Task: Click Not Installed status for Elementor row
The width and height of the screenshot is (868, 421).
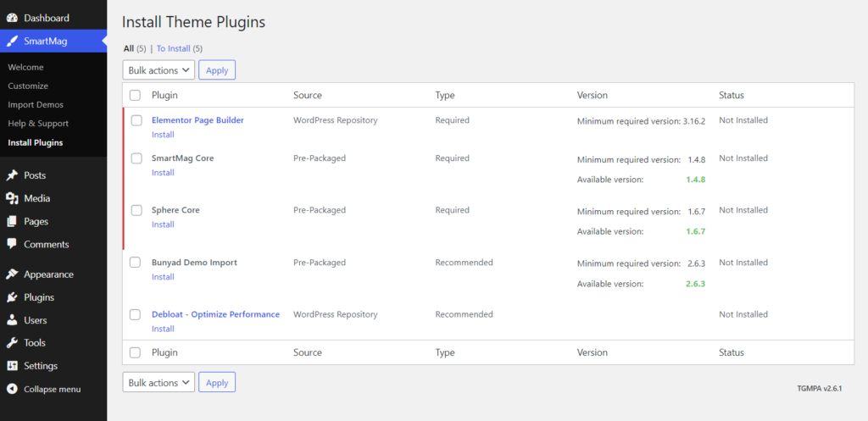Action: pyautogui.click(x=743, y=120)
